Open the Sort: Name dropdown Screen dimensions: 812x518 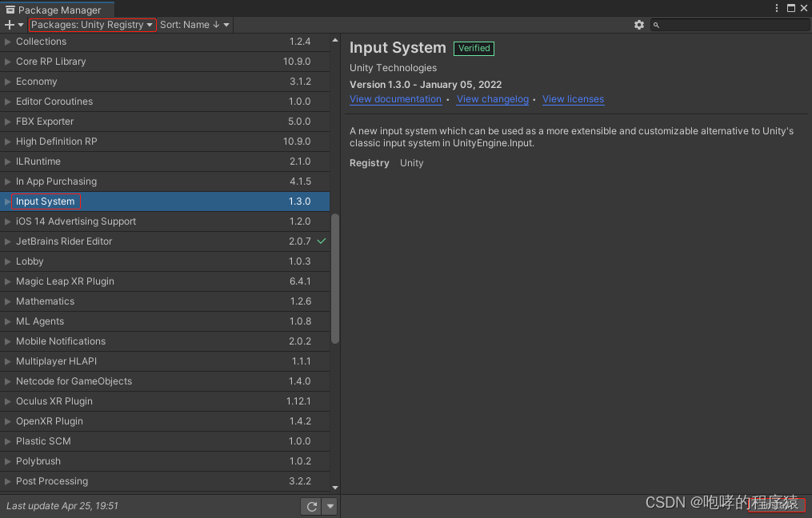[194, 25]
